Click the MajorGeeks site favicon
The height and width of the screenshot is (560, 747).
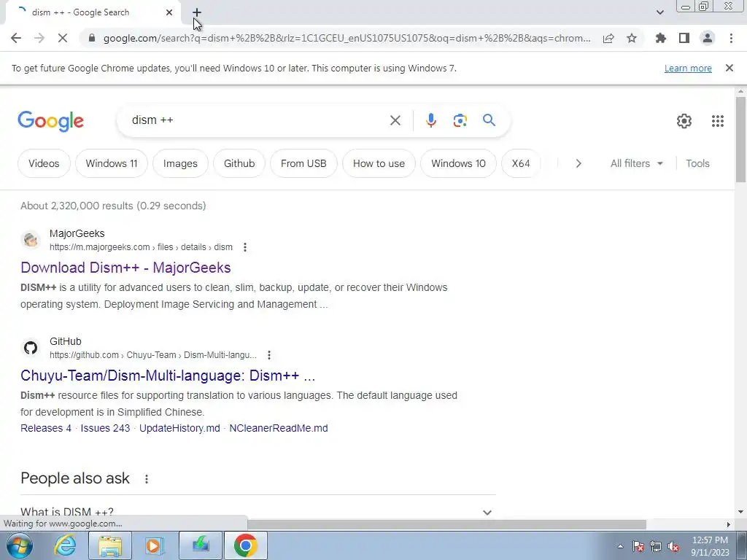pyautogui.click(x=31, y=239)
